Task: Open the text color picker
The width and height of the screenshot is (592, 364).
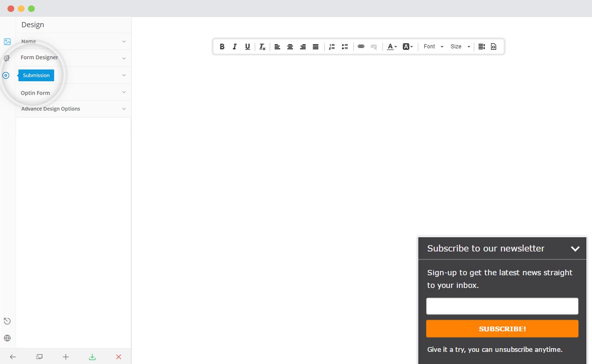Action: (x=392, y=47)
